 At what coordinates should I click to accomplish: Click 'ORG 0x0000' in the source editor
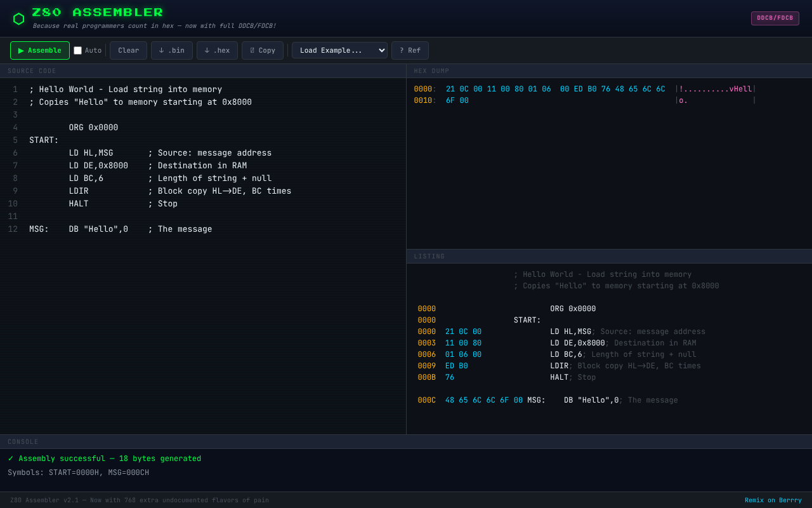93,128
